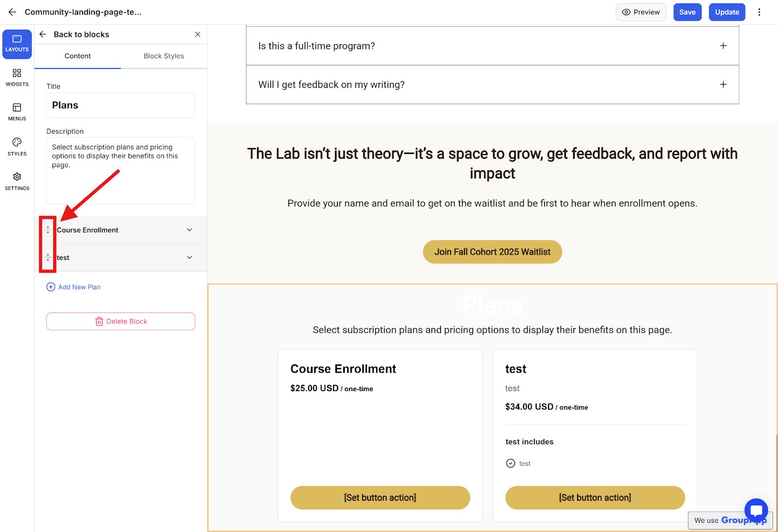
Task: Open the three-dot more options menu
Action: pyautogui.click(x=759, y=12)
